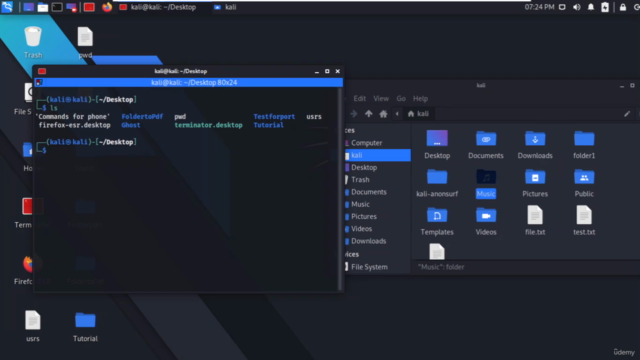Screen dimensions: 640x360
Task: Click the kali path button in location bar
Action: pyautogui.click(x=418, y=114)
